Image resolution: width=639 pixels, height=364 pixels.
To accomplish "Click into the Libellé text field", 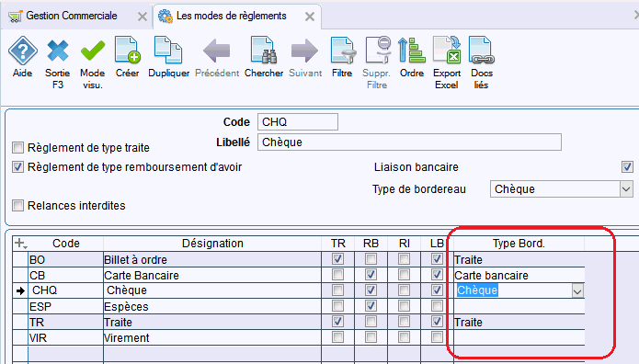I will 409,142.
